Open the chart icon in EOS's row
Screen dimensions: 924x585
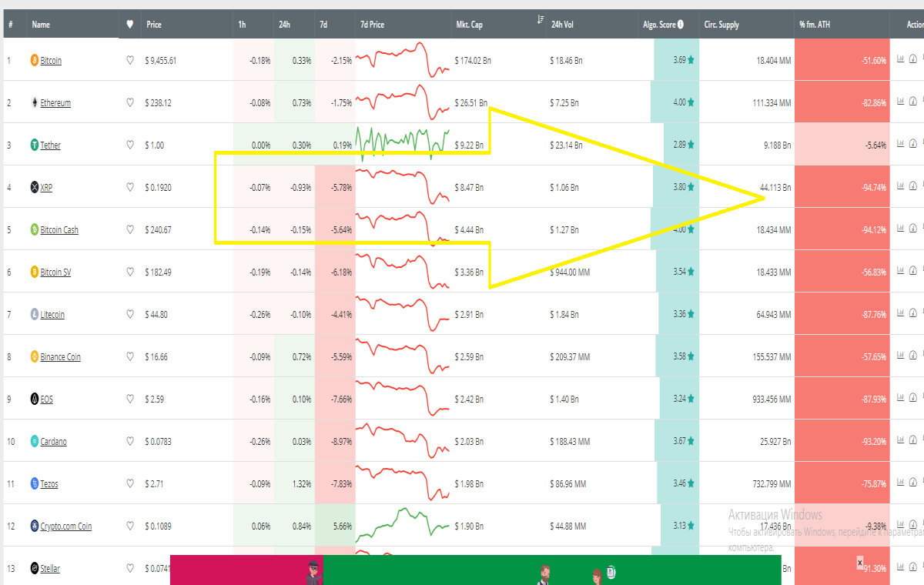901,397
